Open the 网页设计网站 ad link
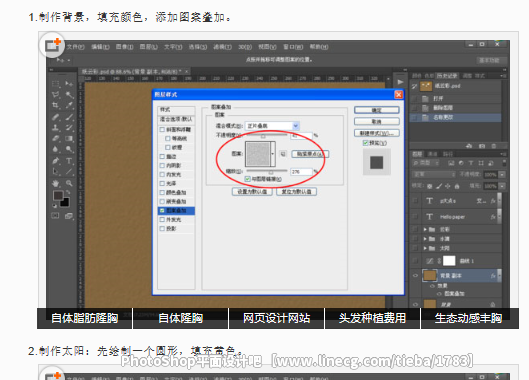Viewport: 529px width, 380px height. click(x=276, y=318)
